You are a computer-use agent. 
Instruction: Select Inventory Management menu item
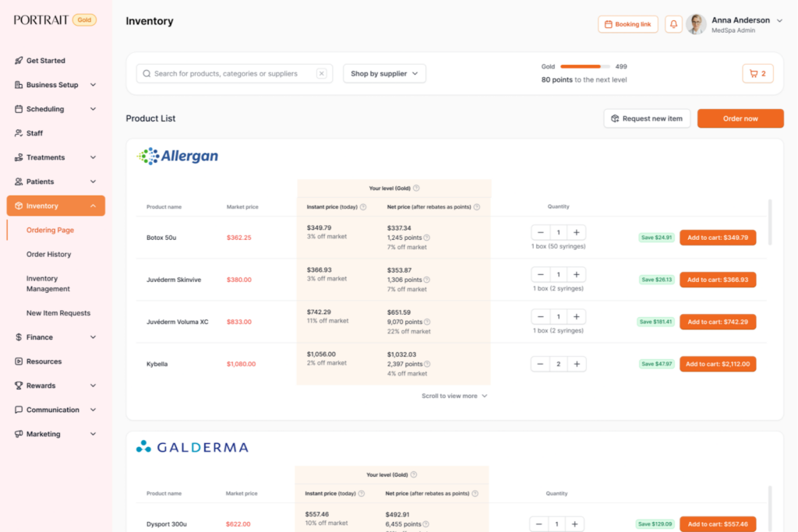click(48, 284)
